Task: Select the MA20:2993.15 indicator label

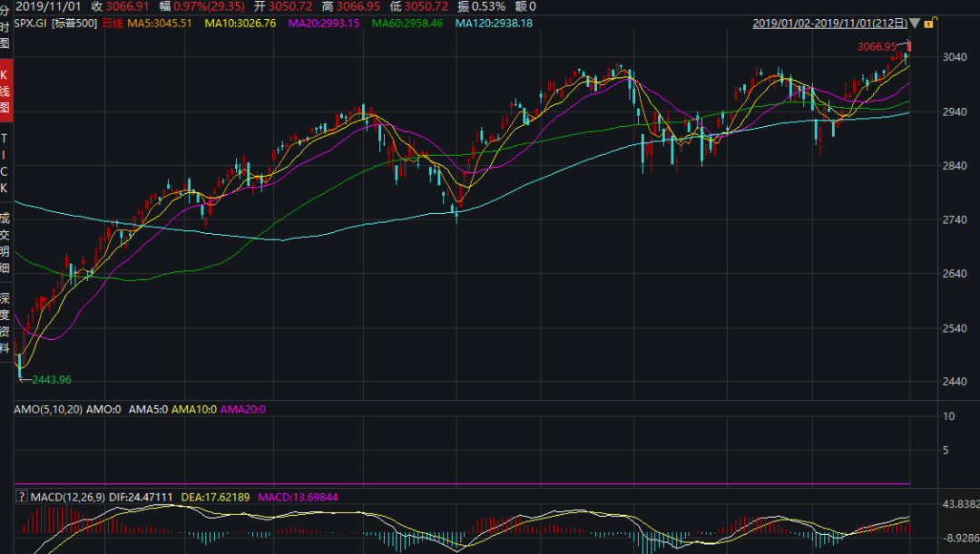Action: (x=325, y=23)
